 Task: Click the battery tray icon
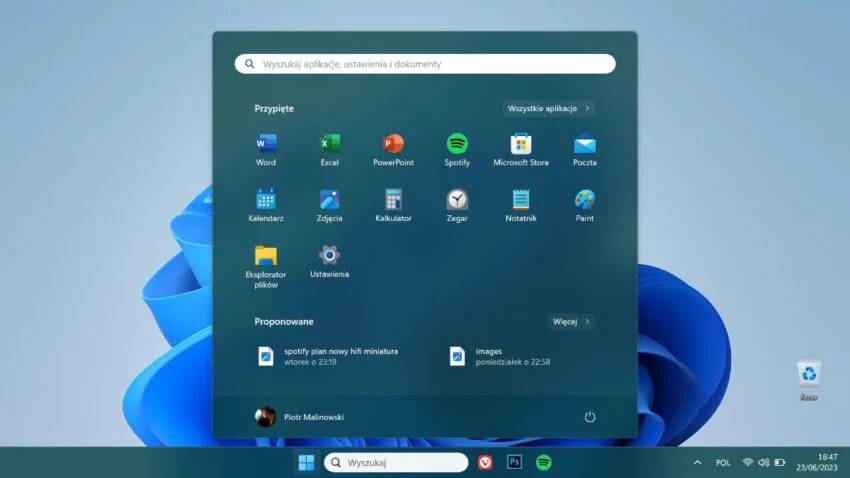(780, 462)
